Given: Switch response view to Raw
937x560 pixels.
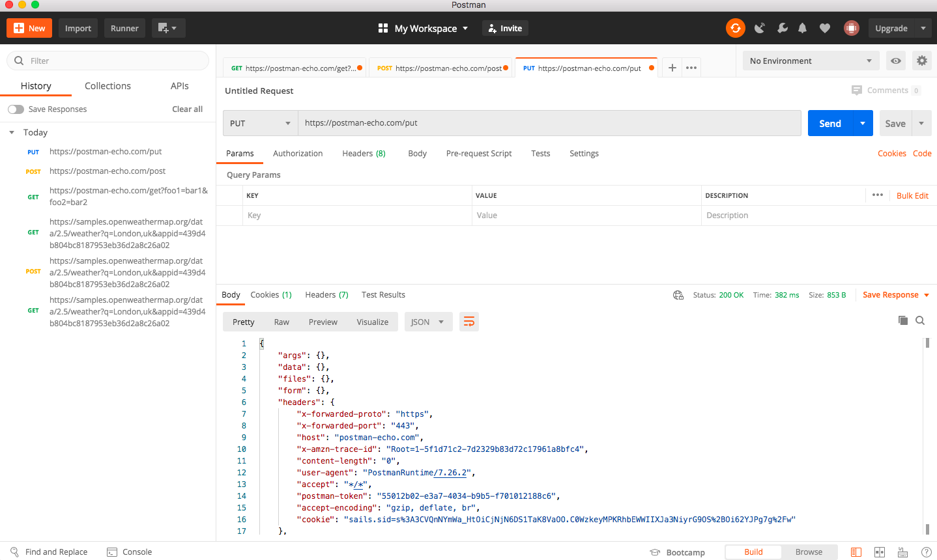Looking at the screenshot, I should coord(281,322).
